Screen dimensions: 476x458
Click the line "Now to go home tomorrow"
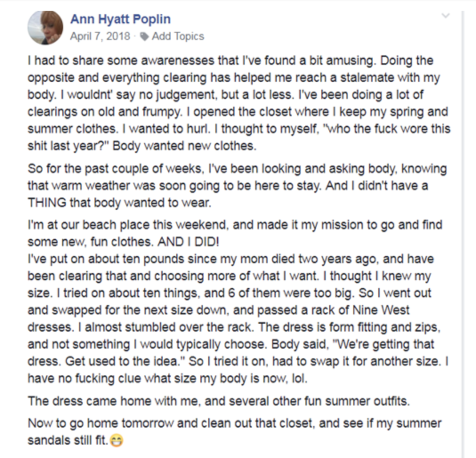[x=234, y=423]
